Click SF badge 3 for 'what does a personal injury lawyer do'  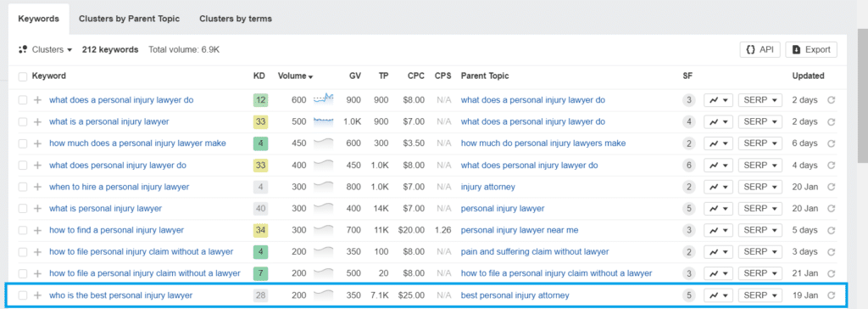click(x=688, y=100)
